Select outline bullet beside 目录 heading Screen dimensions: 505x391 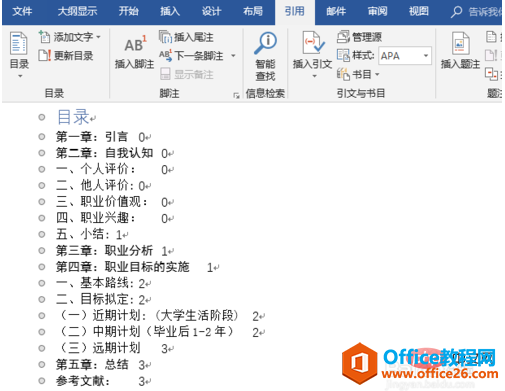pos(42,117)
